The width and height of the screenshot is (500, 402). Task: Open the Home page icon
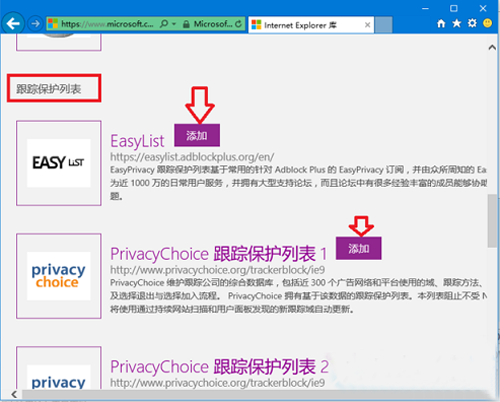click(441, 23)
